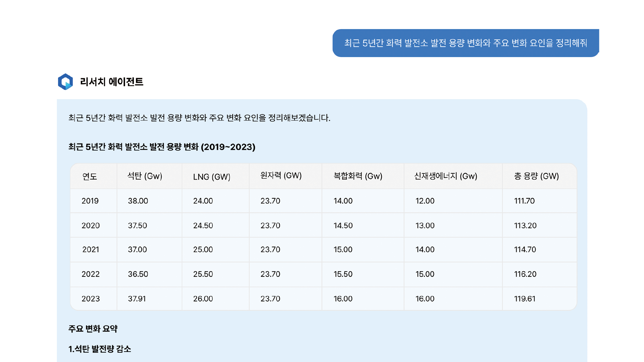Screen dimensions: 644x362
Task: Click the table title heading (2019~2023)
Action: (162, 147)
